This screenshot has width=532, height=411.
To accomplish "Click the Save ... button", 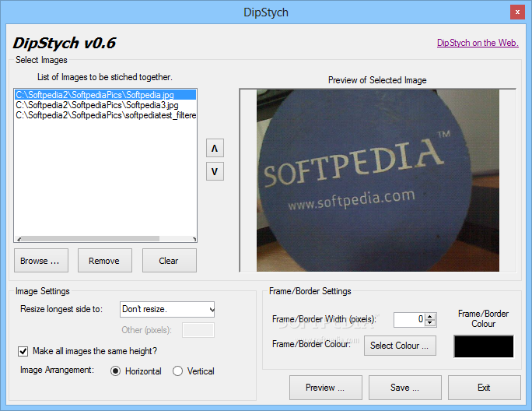I will coord(405,388).
